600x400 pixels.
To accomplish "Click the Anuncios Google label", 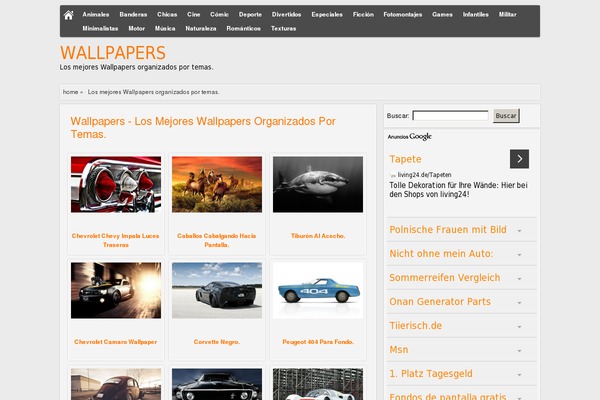I will [409, 137].
